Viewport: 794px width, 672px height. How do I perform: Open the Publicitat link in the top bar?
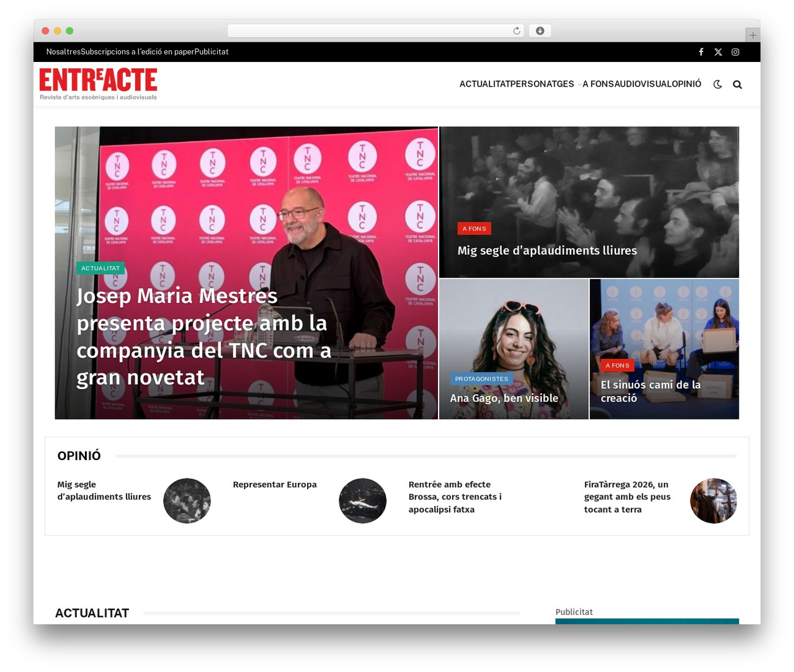coord(212,52)
